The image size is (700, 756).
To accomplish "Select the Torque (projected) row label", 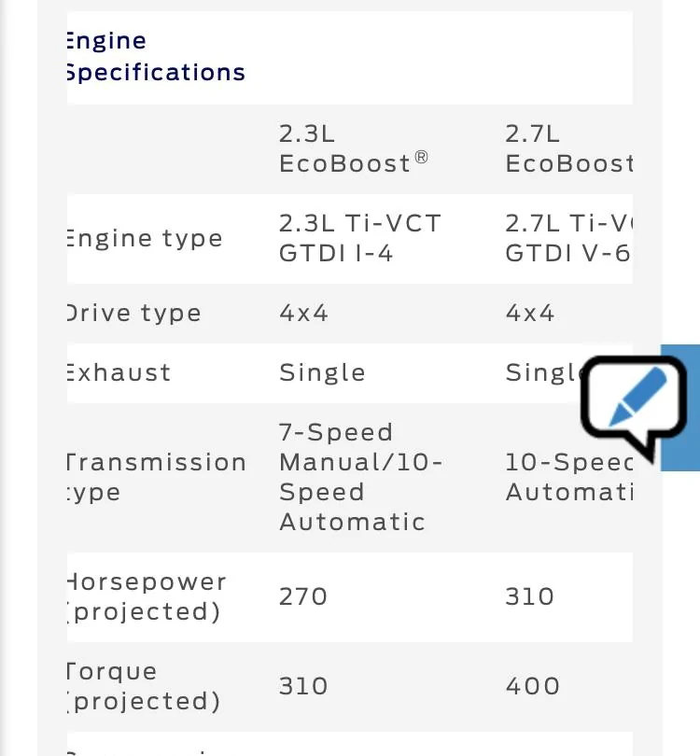I will (x=144, y=687).
